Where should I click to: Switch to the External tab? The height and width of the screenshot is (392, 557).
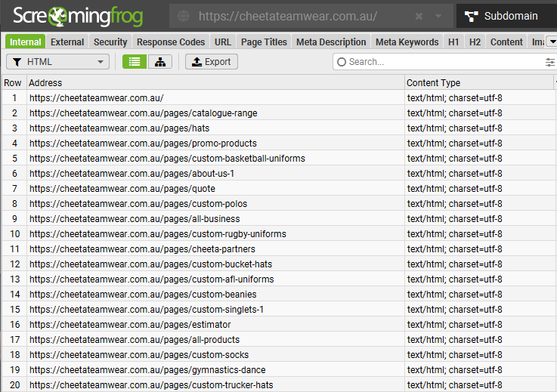(x=67, y=42)
